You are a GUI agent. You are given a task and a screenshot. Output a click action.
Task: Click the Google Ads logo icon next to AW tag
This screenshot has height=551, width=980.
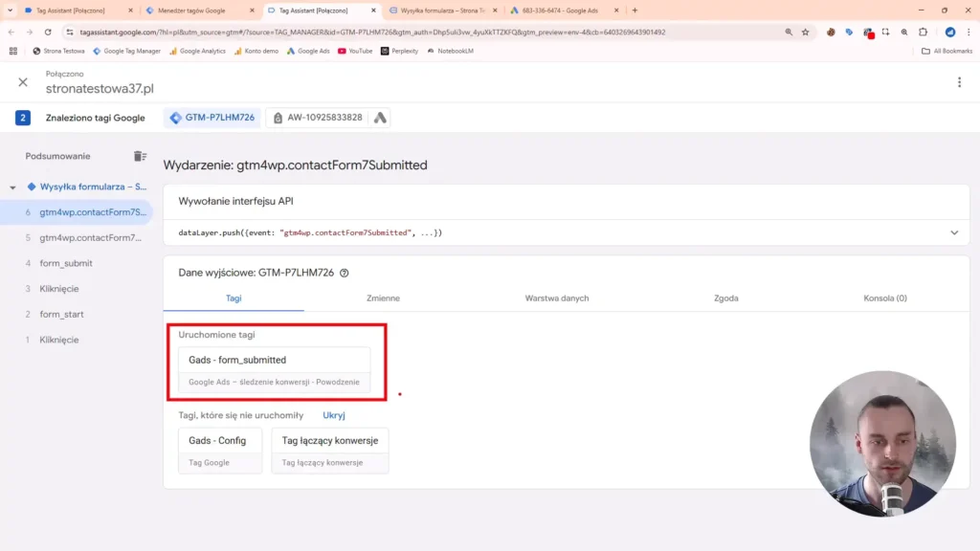[380, 118]
